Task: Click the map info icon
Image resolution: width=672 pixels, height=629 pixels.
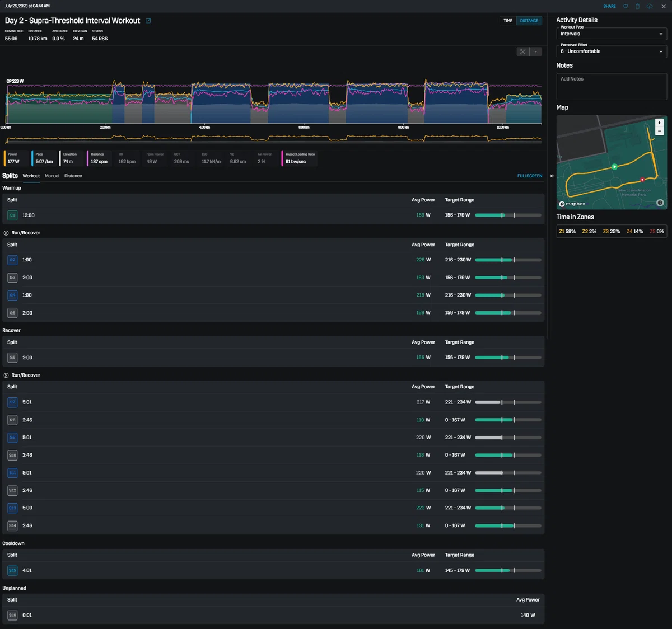Action: 660,203
